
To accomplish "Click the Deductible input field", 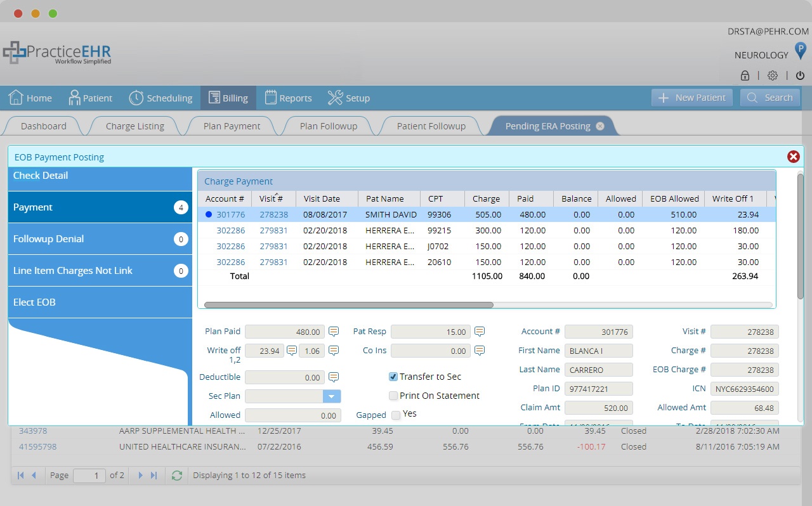I will pos(285,377).
